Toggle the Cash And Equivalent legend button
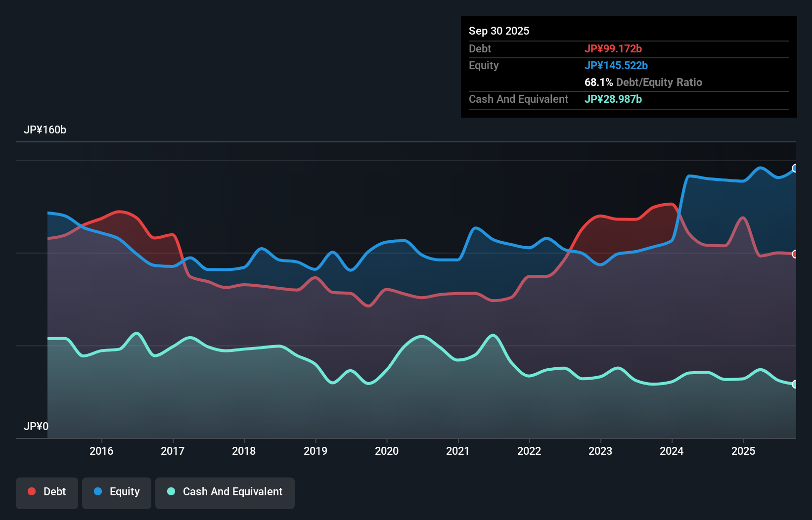The height and width of the screenshot is (520, 812). click(x=225, y=493)
